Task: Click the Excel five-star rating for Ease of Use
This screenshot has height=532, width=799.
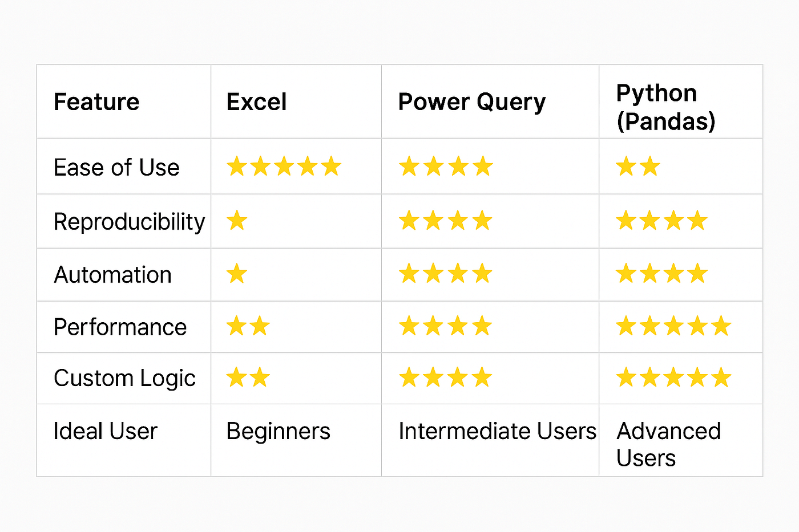Action: tap(284, 166)
